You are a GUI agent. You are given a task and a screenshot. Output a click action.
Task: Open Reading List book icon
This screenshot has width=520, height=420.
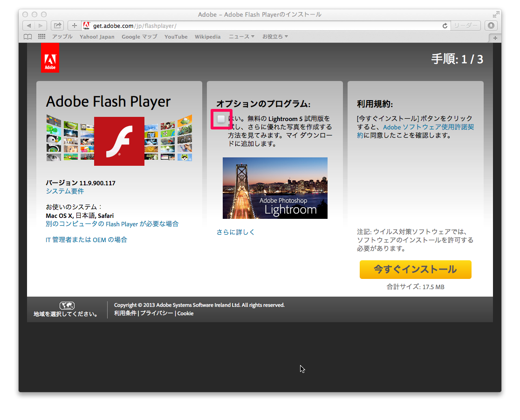(28, 37)
